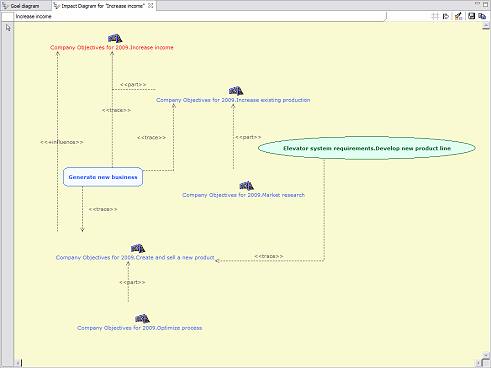Select the red Increase income label

112,48
